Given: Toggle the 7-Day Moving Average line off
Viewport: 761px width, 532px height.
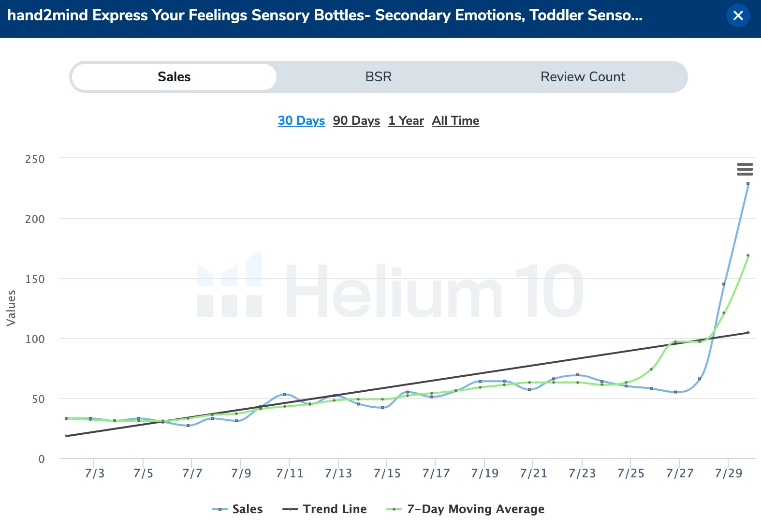Looking at the screenshot, I should (x=475, y=509).
